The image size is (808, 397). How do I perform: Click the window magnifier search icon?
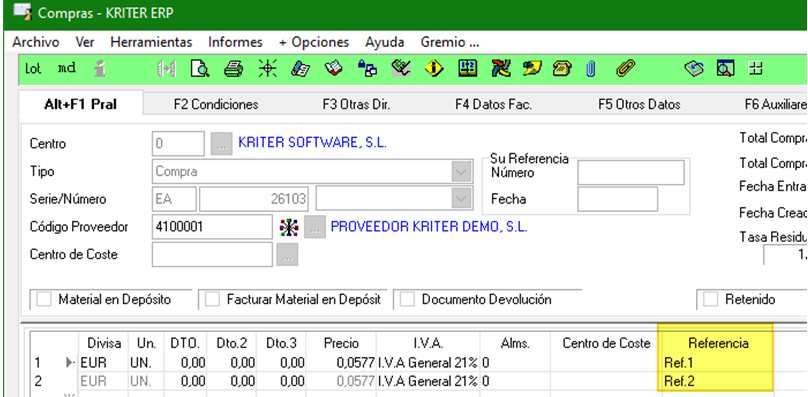(x=725, y=69)
